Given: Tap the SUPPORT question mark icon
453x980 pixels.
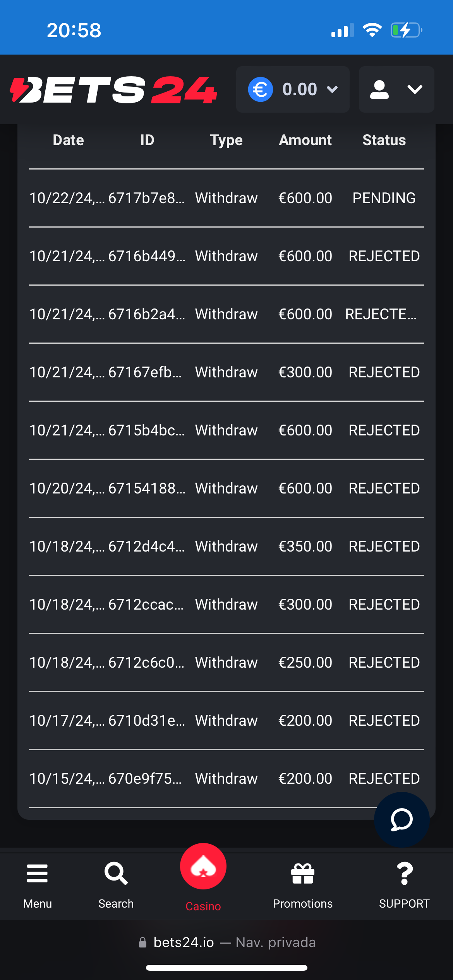Looking at the screenshot, I should [404, 874].
